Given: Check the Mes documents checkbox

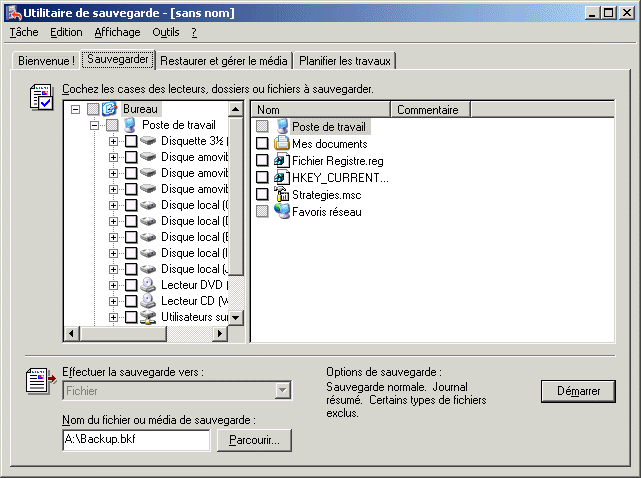Looking at the screenshot, I should [x=262, y=144].
